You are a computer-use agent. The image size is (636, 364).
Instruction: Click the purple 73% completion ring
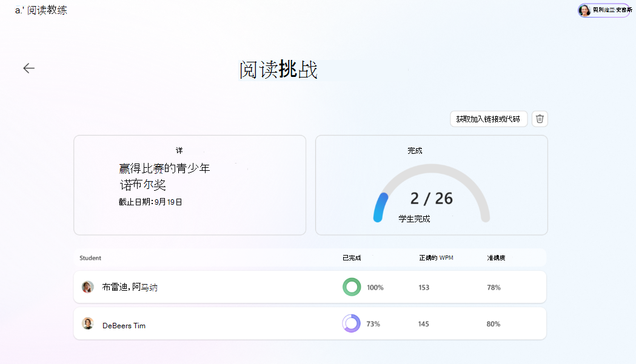[x=351, y=323]
